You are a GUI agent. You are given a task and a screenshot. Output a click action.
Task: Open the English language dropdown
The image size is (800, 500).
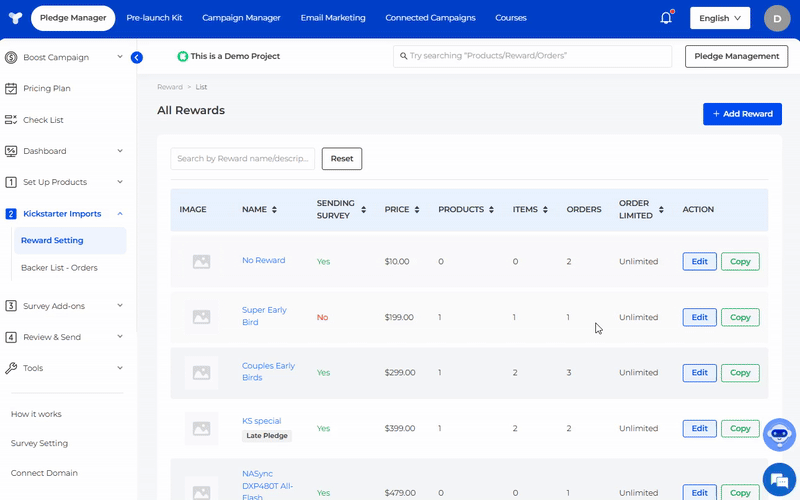click(720, 18)
